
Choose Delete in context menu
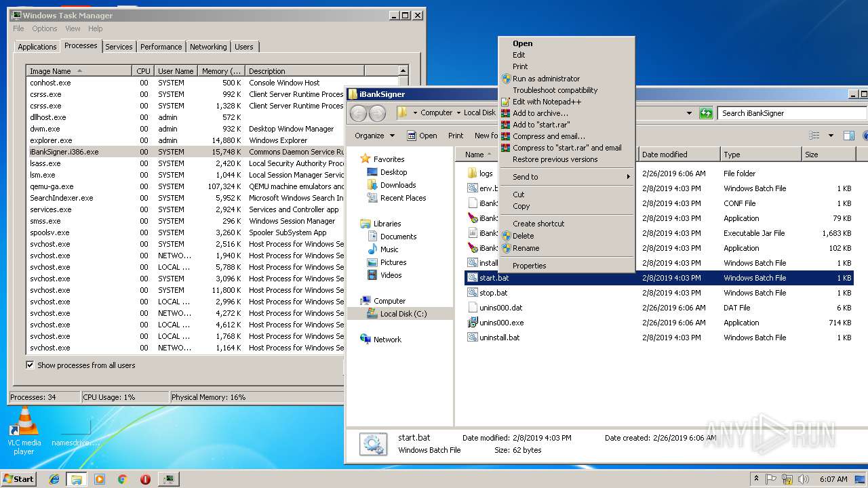coord(566,236)
